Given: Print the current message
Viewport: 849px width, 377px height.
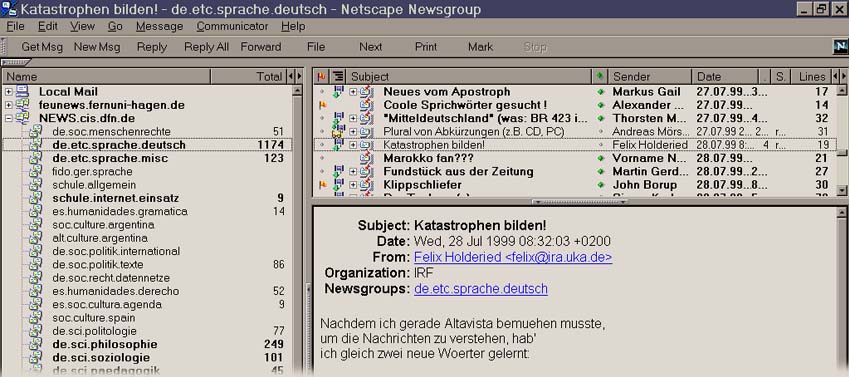Looking at the screenshot, I should (426, 47).
